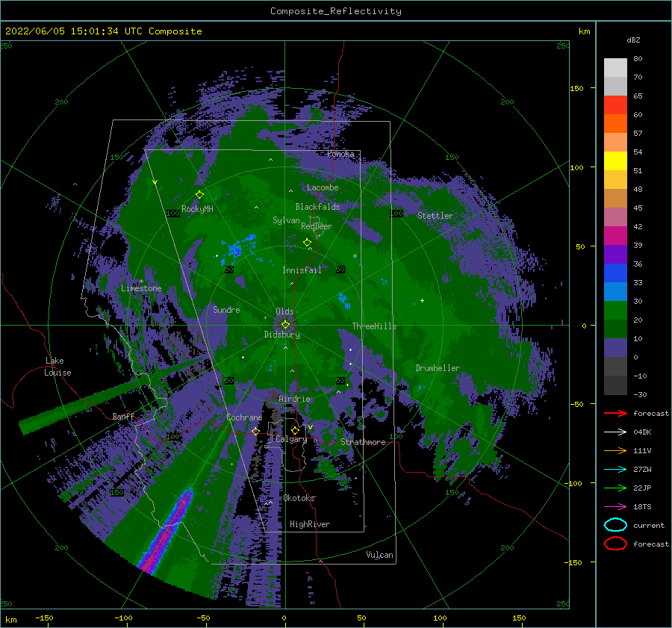The width and height of the screenshot is (672, 628).
Task: Select the purple 10 dBZ color swatch
Action: (x=615, y=347)
